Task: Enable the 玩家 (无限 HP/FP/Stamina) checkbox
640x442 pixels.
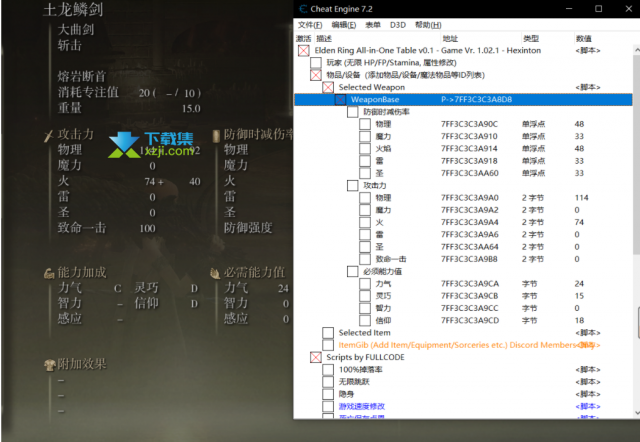Action: (316, 63)
